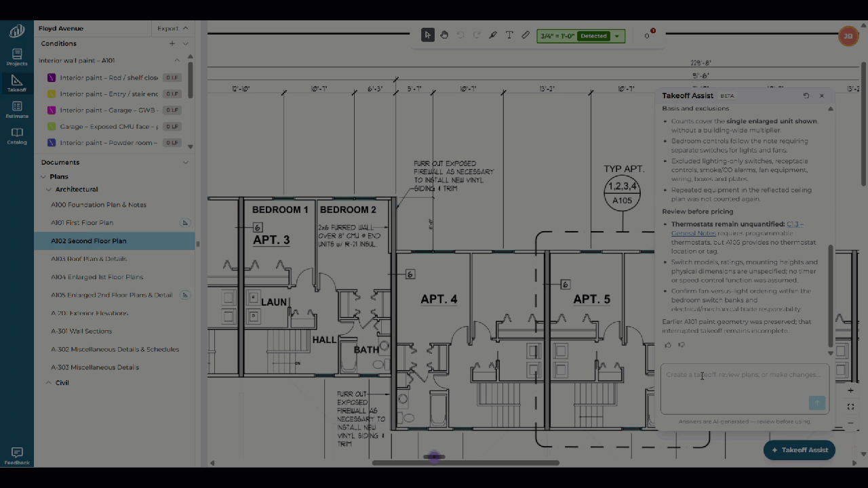Image resolution: width=868 pixels, height=488 pixels.
Task: Zoom out on the plan viewer
Action: pos(850,423)
